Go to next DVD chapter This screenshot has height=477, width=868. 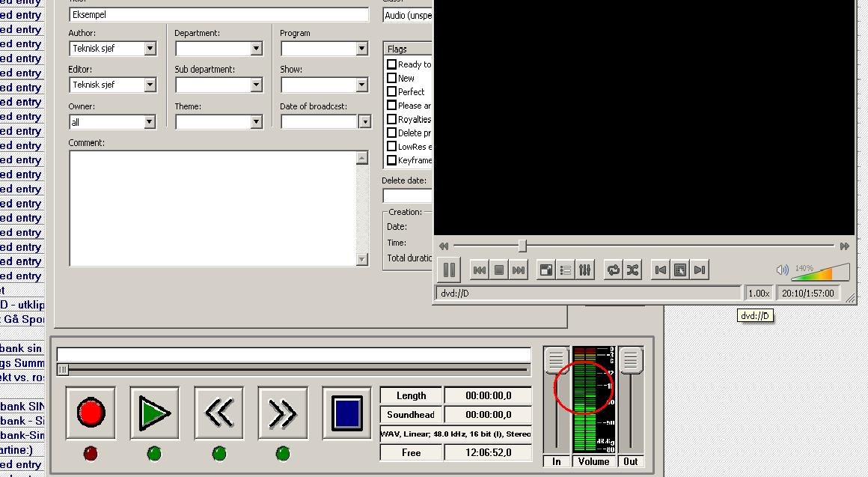(x=700, y=270)
